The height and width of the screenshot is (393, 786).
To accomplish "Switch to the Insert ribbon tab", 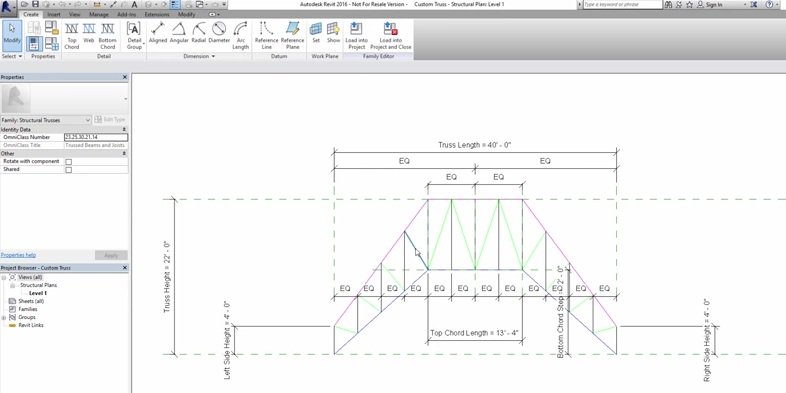I will [x=54, y=15].
